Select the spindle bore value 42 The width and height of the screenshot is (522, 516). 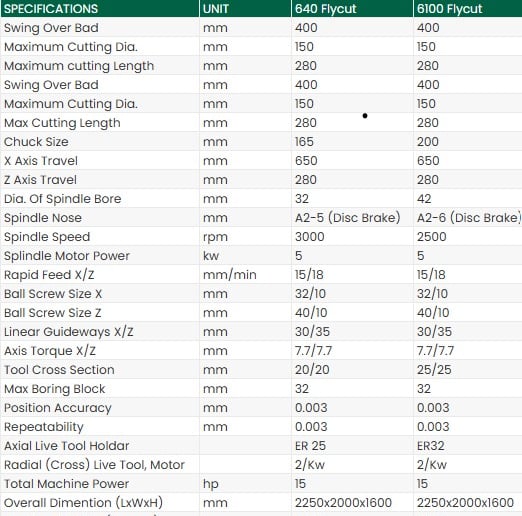424,199
